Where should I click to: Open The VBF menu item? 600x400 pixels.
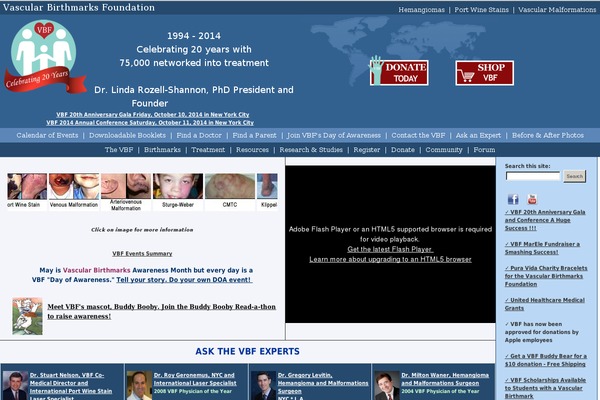(x=119, y=150)
